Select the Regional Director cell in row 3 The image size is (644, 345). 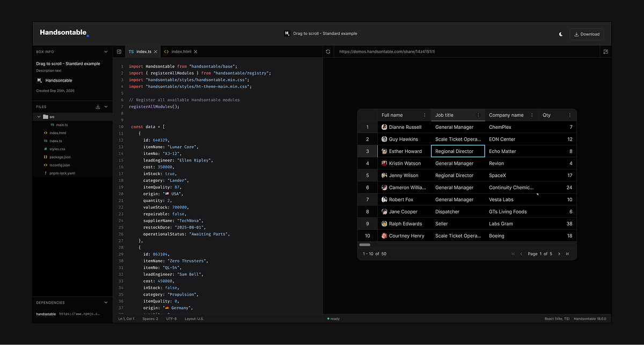click(x=458, y=151)
